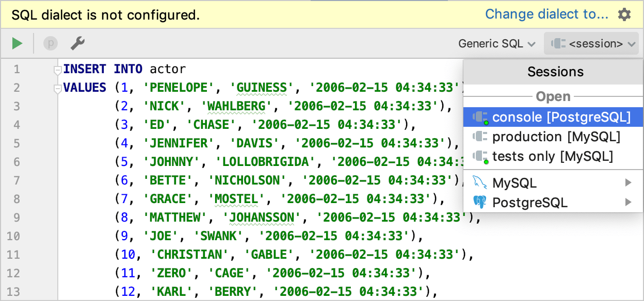Open dialect settings with the gear icon
The width and height of the screenshot is (644, 301).
pyautogui.click(x=624, y=14)
